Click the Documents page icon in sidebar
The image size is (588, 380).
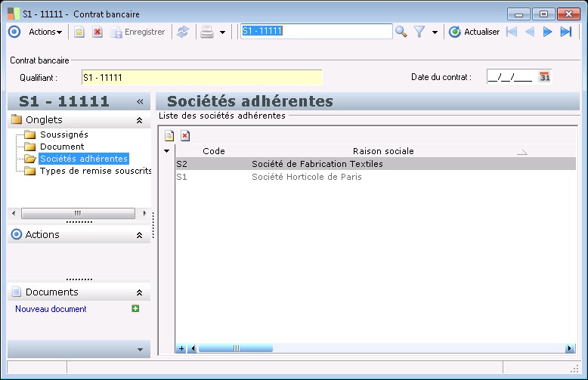tap(17, 292)
